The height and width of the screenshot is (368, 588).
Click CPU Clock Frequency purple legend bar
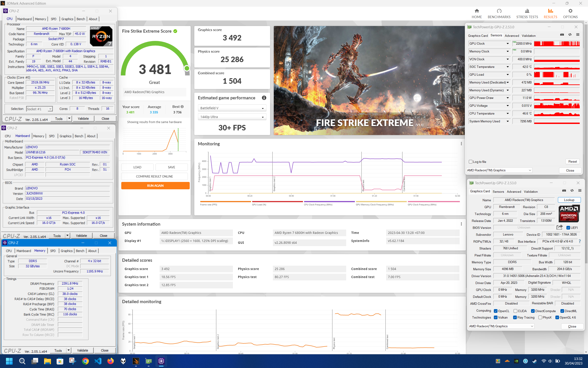[x=329, y=201]
